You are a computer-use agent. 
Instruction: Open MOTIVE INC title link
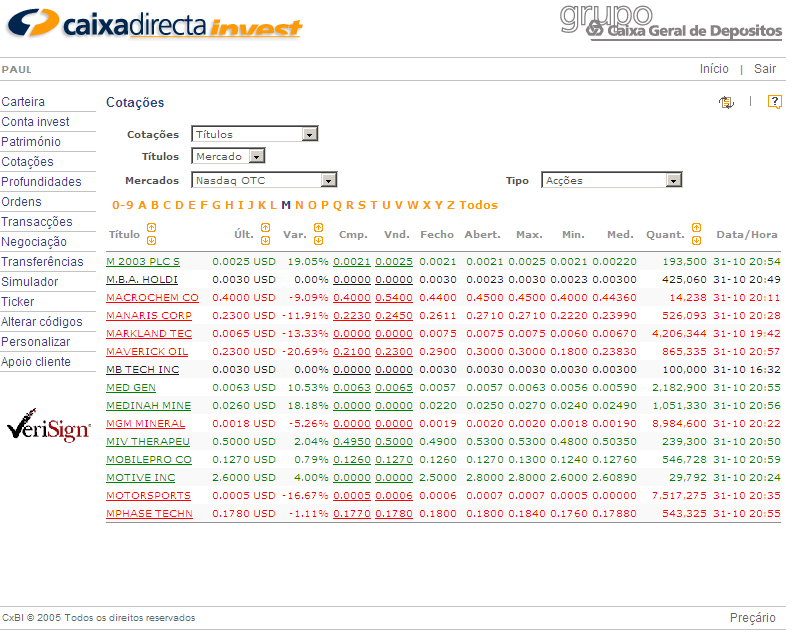tap(140, 478)
